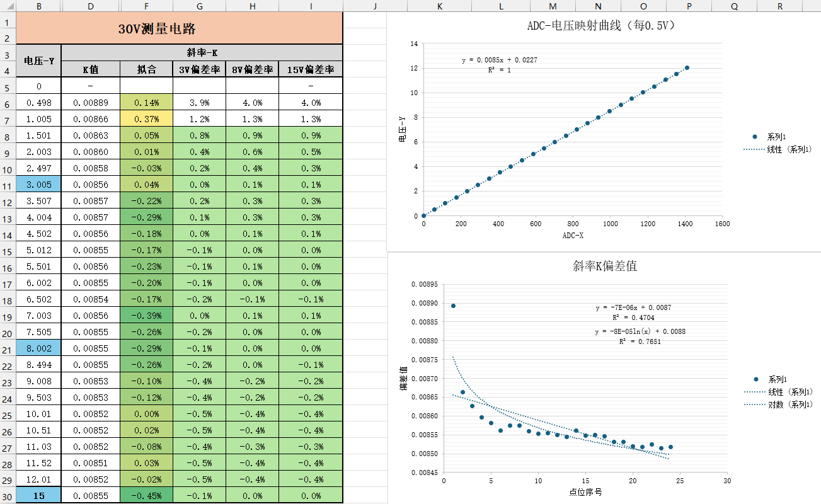Select row header 11
Image resolution: width=821 pixels, height=504 pixels.
[8, 185]
